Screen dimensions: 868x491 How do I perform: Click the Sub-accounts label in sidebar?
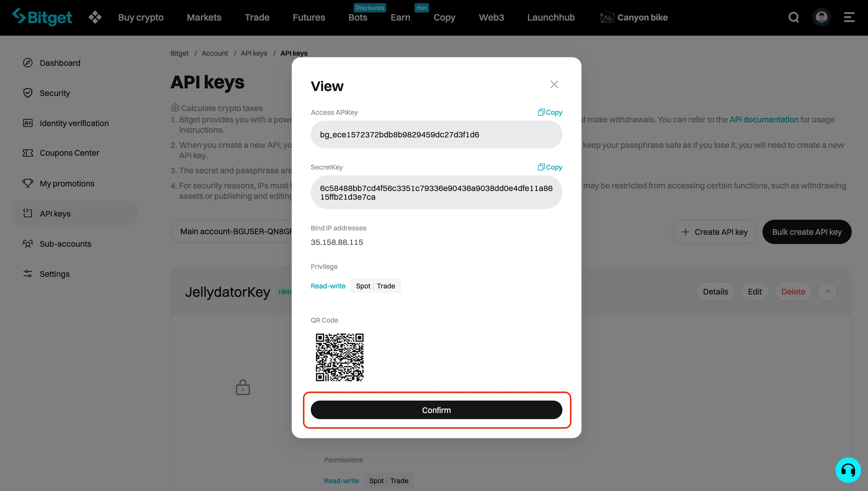pos(66,243)
